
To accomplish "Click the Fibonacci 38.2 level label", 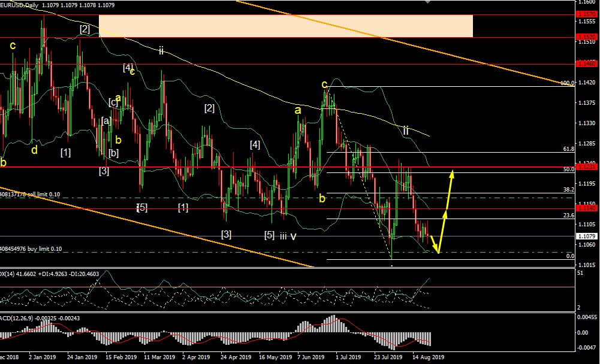I will (x=568, y=189).
